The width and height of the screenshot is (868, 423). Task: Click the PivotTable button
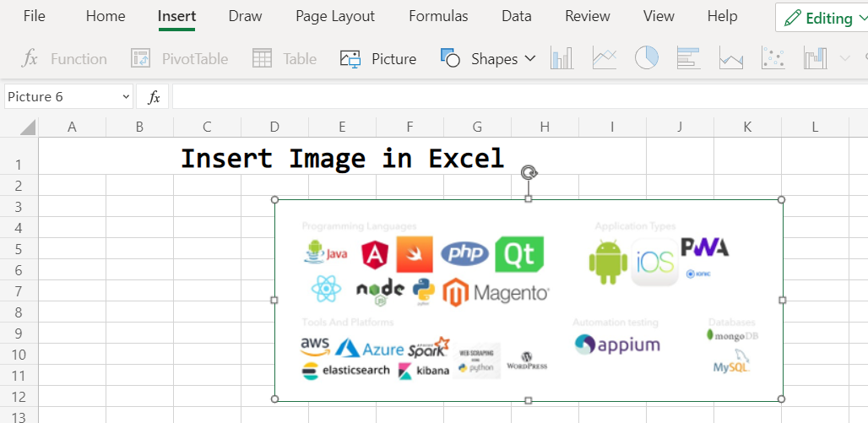coord(179,59)
